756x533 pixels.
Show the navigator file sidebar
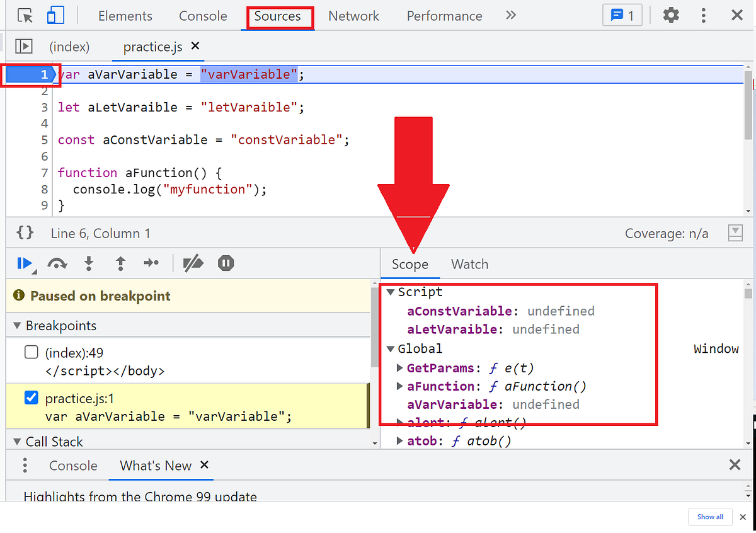(24, 46)
